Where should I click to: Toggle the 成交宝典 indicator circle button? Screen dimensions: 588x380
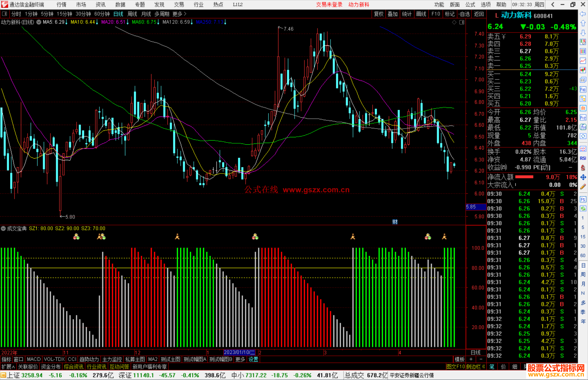tap(3, 228)
